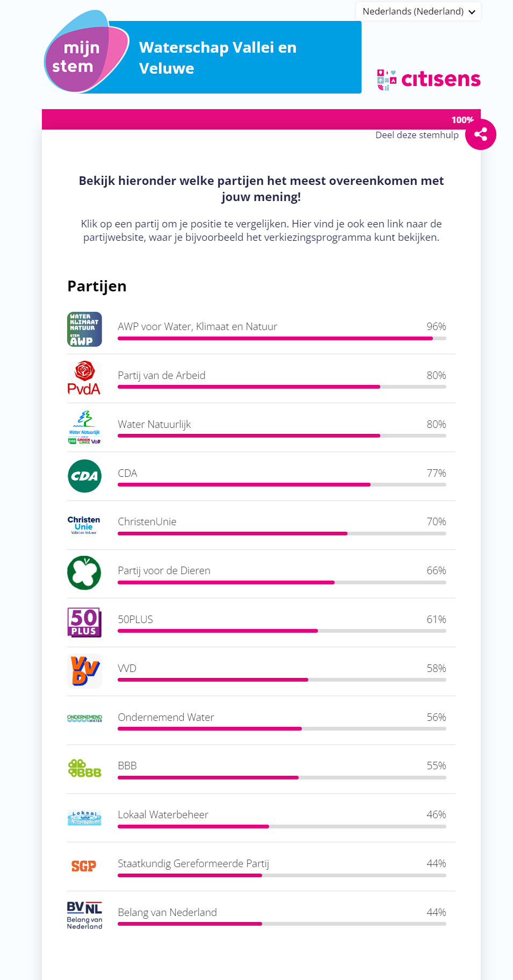Select Lokaal Waterbeheer party name

(163, 814)
